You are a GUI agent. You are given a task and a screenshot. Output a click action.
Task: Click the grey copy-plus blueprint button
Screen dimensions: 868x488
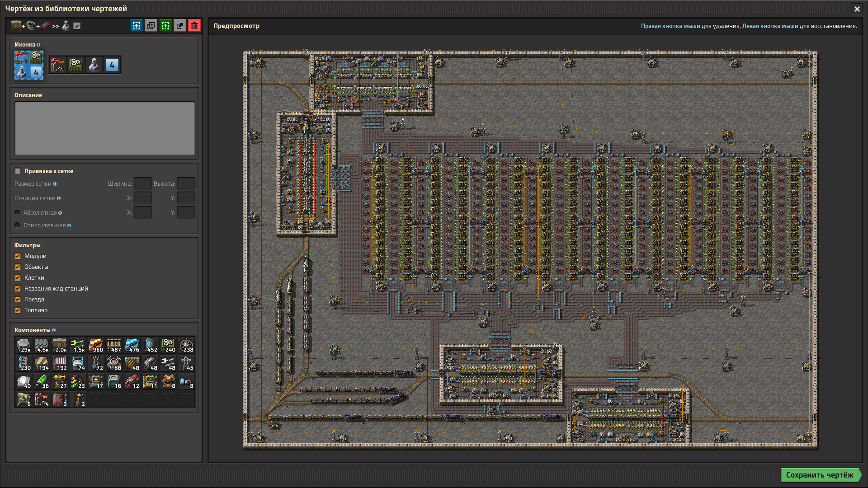coord(151,26)
